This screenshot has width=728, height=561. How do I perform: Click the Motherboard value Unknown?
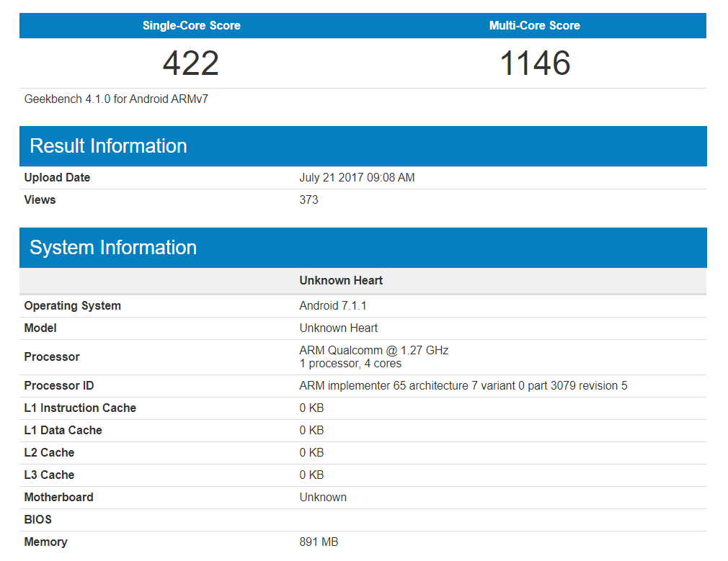pyautogui.click(x=323, y=497)
